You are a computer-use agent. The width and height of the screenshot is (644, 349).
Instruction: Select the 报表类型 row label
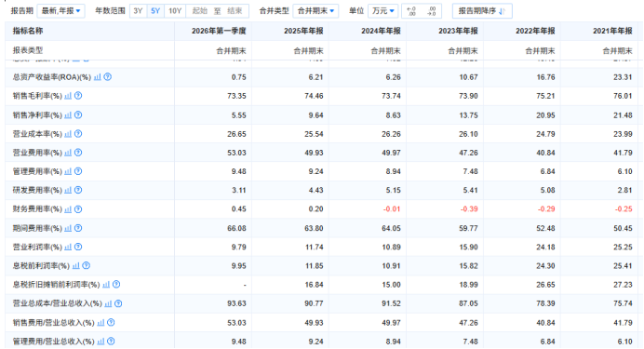[x=28, y=50]
